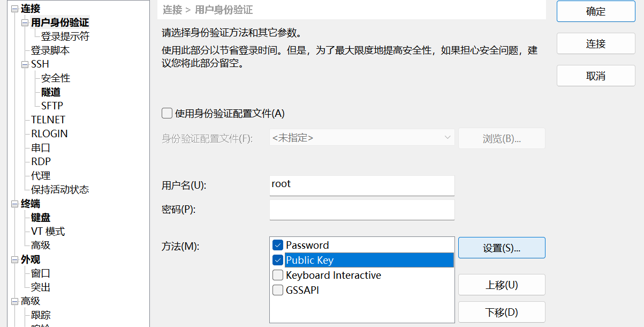Select 隧道 in the tree
644x327 pixels.
pyautogui.click(x=51, y=92)
